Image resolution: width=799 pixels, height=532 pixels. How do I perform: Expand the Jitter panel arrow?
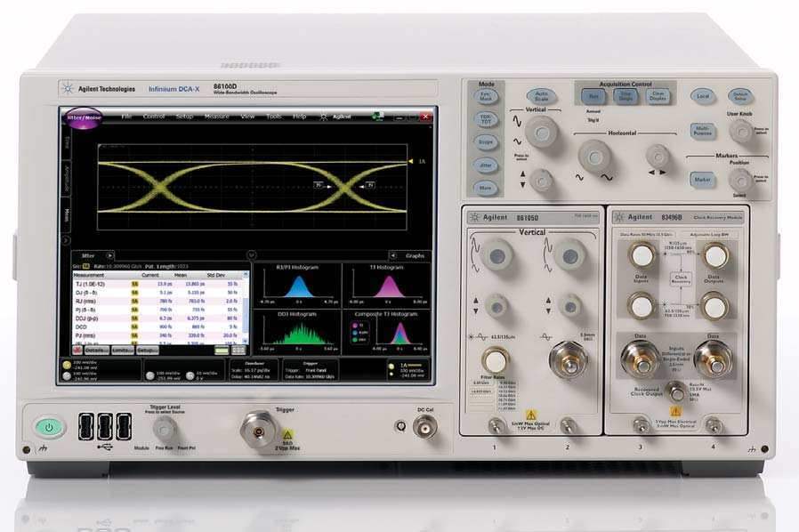click(x=111, y=255)
